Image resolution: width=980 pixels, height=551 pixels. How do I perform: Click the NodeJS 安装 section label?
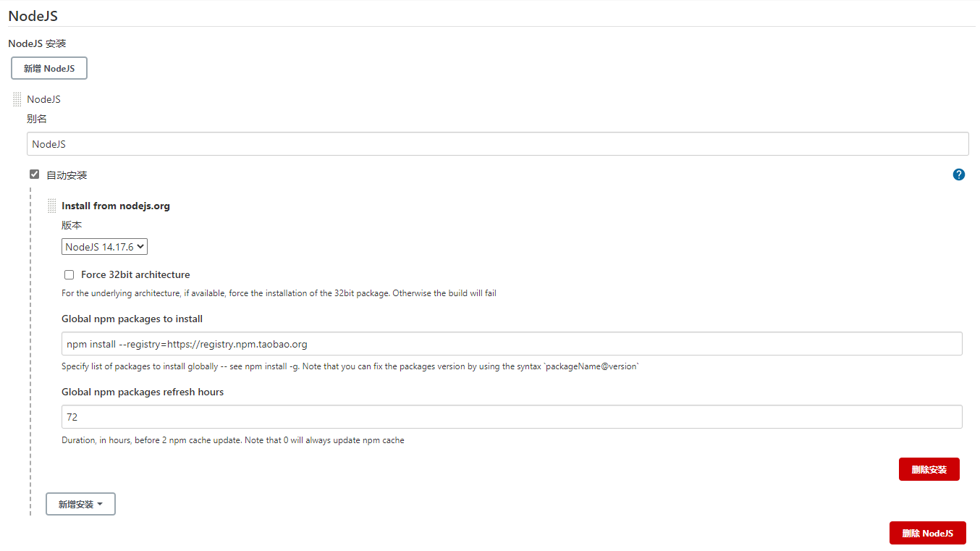[x=37, y=43]
